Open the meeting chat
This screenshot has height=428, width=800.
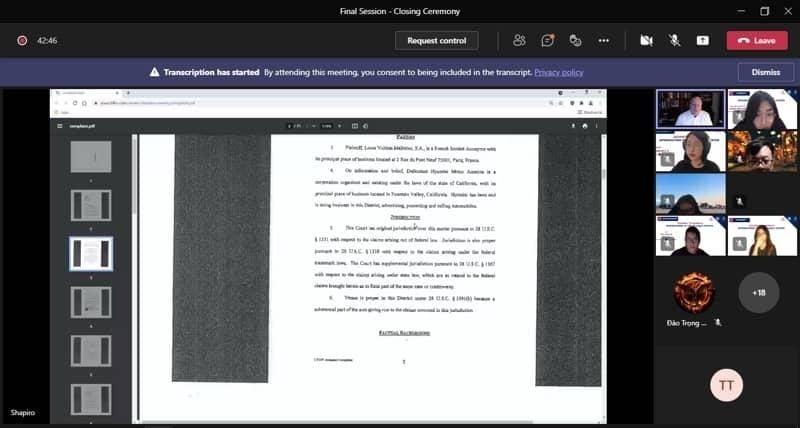click(x=548, y=40)
